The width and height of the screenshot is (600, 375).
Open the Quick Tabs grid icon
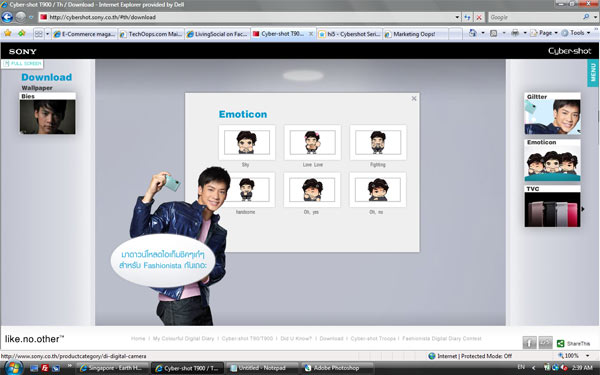click(x=39, y=34)
